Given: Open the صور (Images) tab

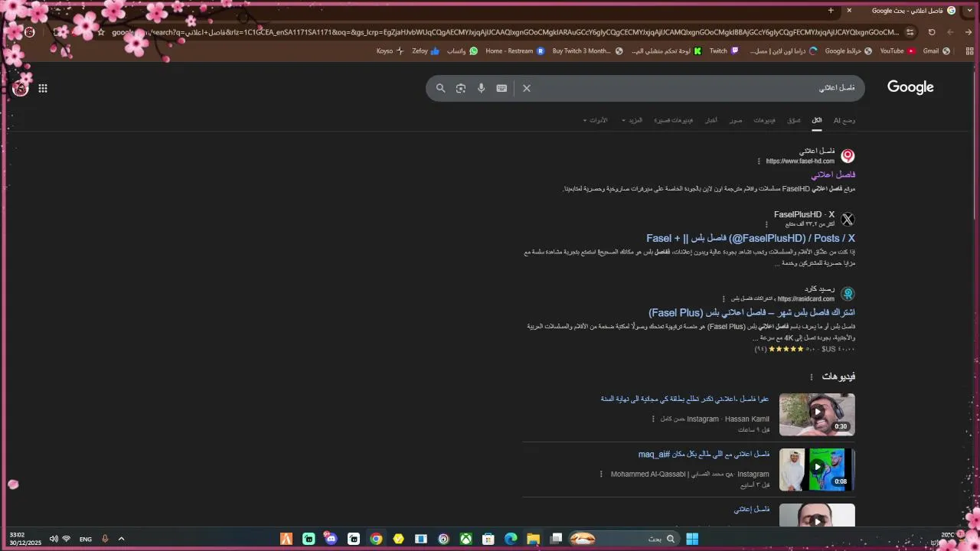Looking at the screenshot, I should [x=736, y=120].
